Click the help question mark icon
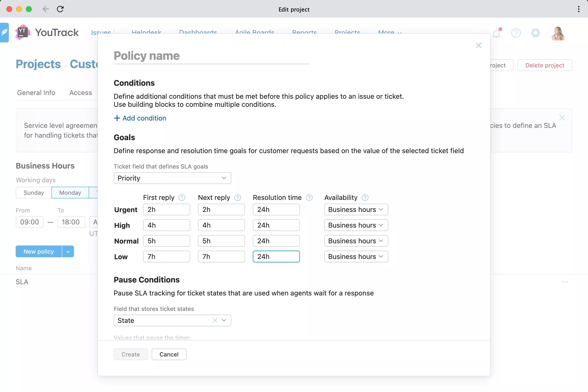 [516, 33]
